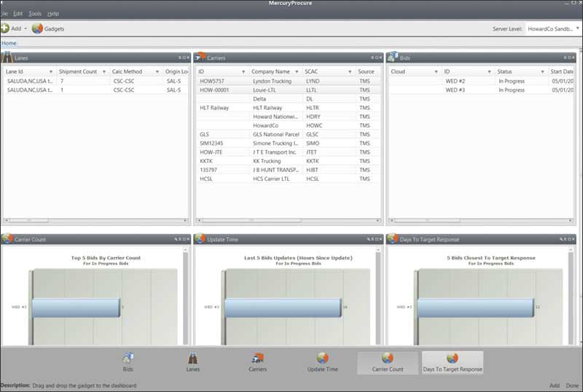
Task: Expand the Server Level dropdown
Action: [x=577, y=28]
